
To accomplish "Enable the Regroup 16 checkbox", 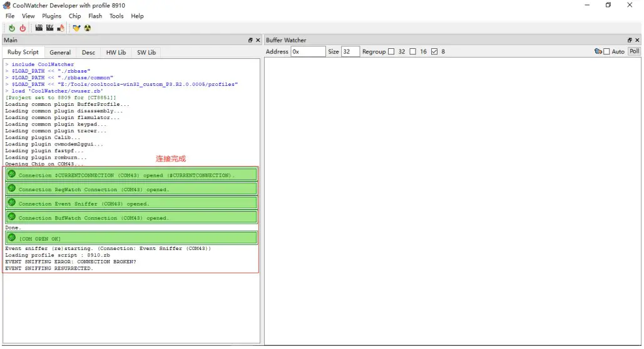I will (x=412, y=51).
